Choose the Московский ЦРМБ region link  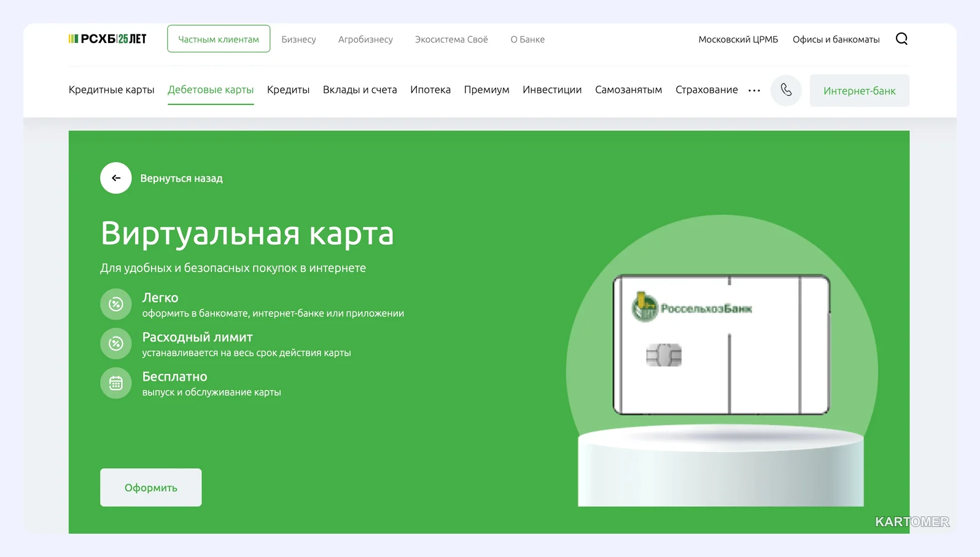click(738, 39)
